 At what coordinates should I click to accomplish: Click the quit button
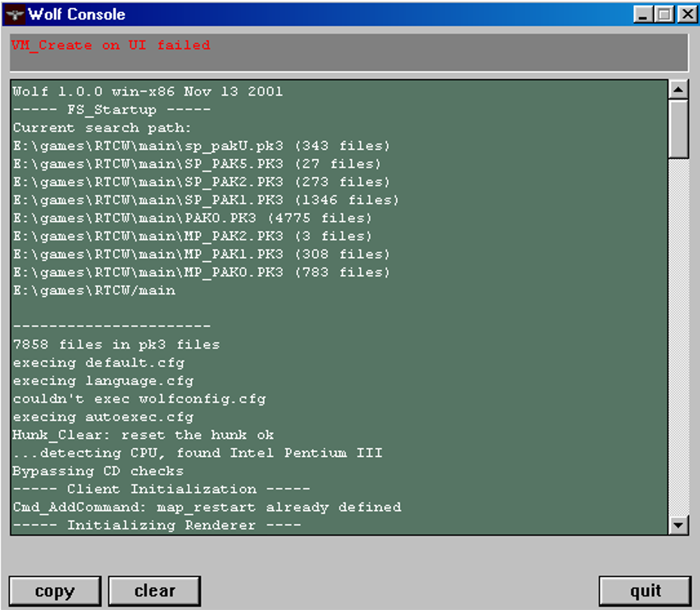[x=645, y=591]
